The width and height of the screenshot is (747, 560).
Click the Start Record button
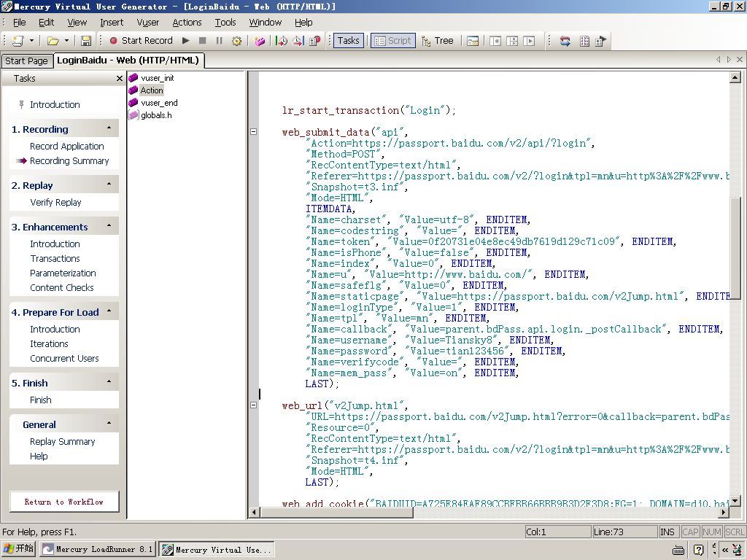pos(141,41)
